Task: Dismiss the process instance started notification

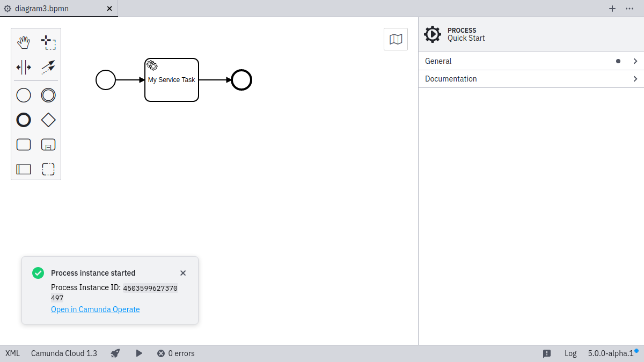Action: pos(182,273)
